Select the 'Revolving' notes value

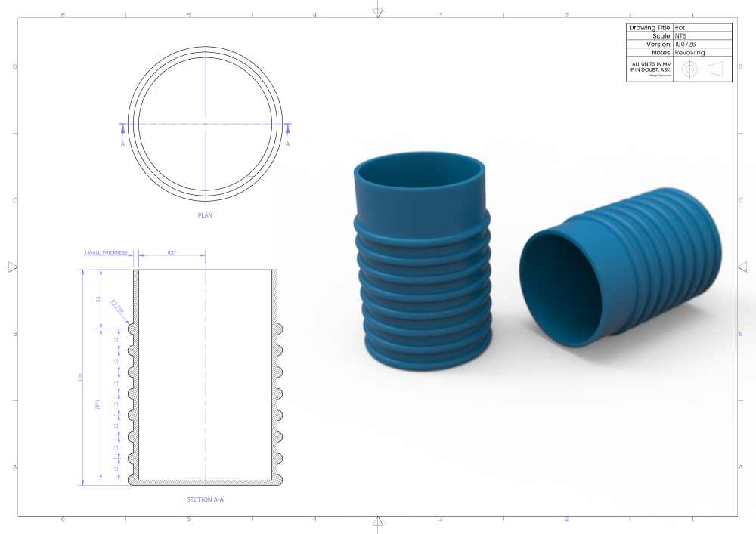(689, 52)
